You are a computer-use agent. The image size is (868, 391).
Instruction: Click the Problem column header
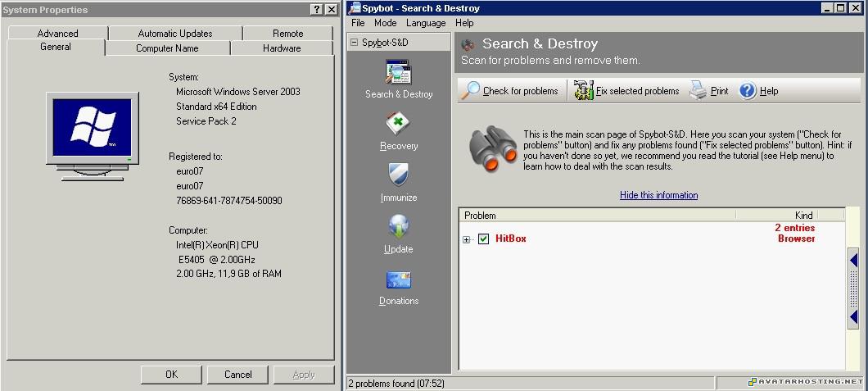pyautogui.click(x=597, y=215)
